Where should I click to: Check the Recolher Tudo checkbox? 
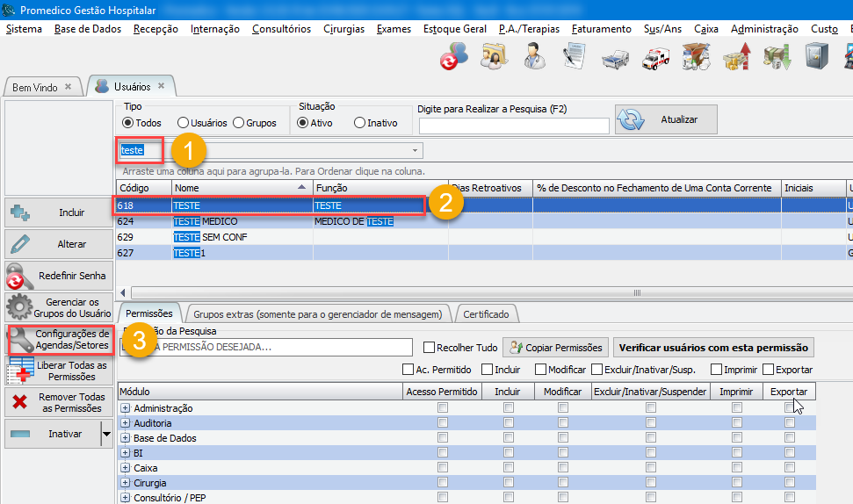[430, 348]
